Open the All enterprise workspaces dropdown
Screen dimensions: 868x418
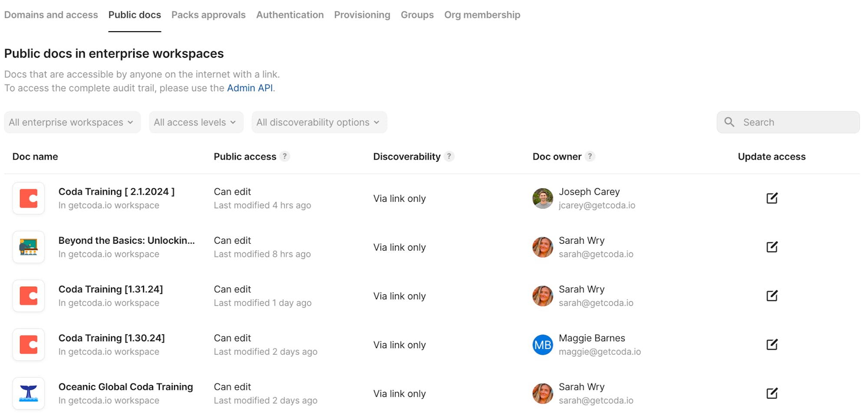coord(72,122)
